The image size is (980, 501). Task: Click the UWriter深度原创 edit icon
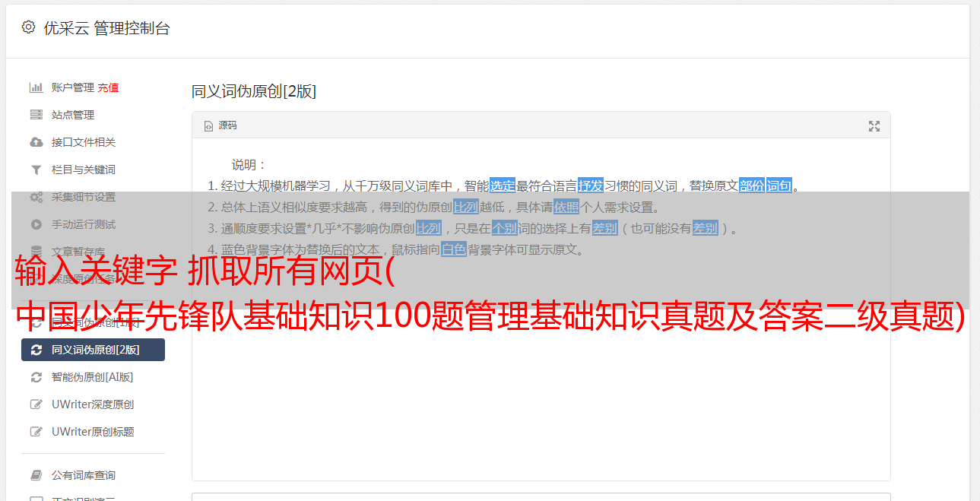[x=36, y=404]
